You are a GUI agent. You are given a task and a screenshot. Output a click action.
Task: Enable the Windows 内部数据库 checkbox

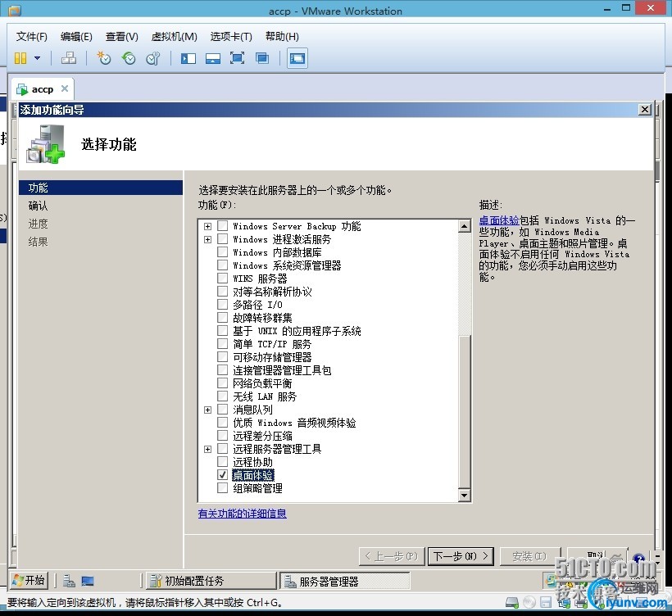coord(222,252)
